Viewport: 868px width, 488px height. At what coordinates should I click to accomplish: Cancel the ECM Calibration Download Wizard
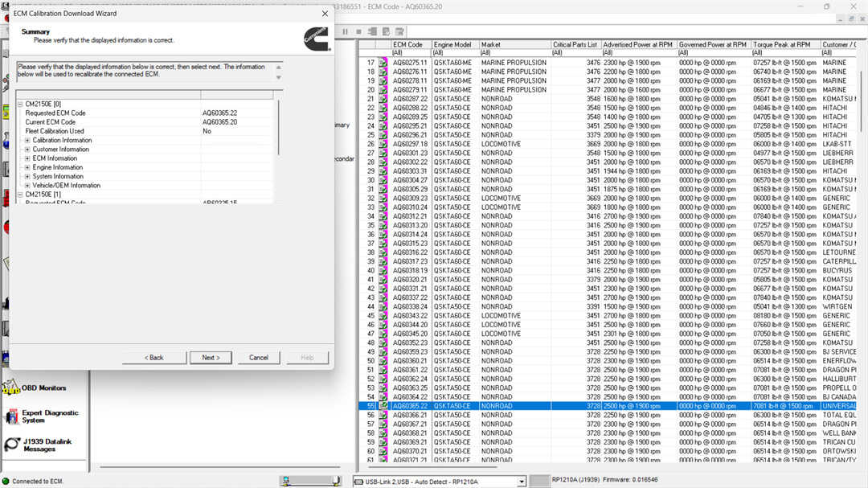[x=258, y=358]
